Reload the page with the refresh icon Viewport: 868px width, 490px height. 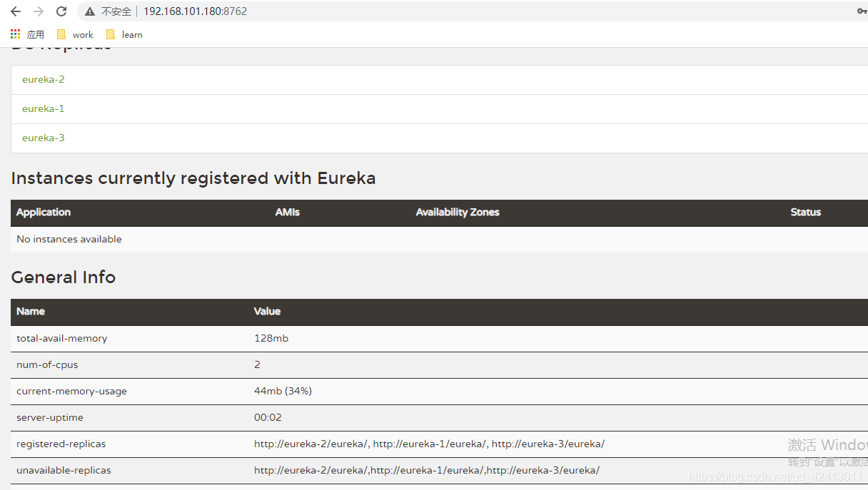pyautogui.click(x=61, y=11)
